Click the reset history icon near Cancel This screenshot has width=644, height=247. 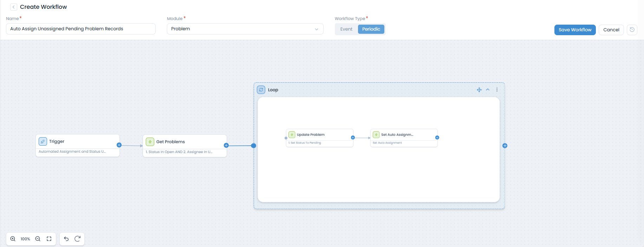coord(632,30)
